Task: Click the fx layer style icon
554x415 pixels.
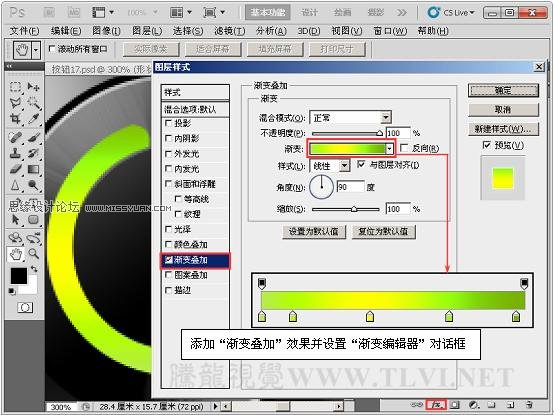Action: 436,405
